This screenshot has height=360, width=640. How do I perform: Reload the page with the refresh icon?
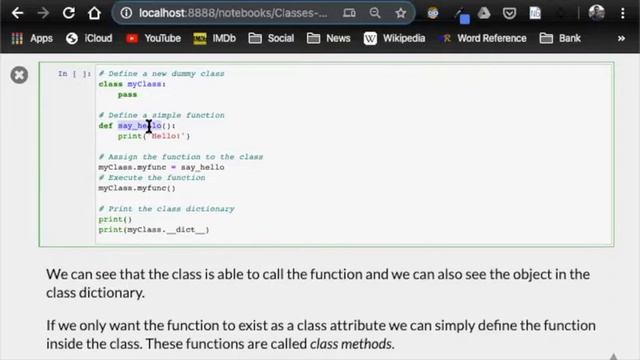coord(69,13)
